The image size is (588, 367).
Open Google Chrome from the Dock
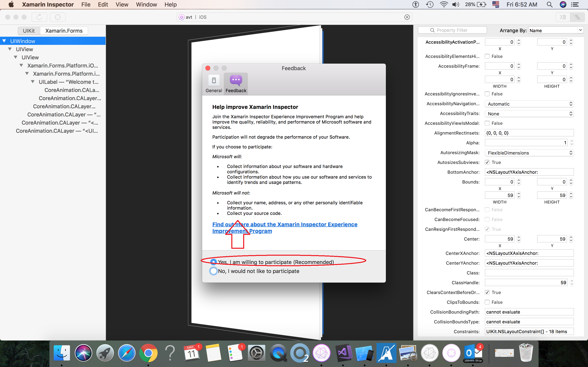click(148, 353)
